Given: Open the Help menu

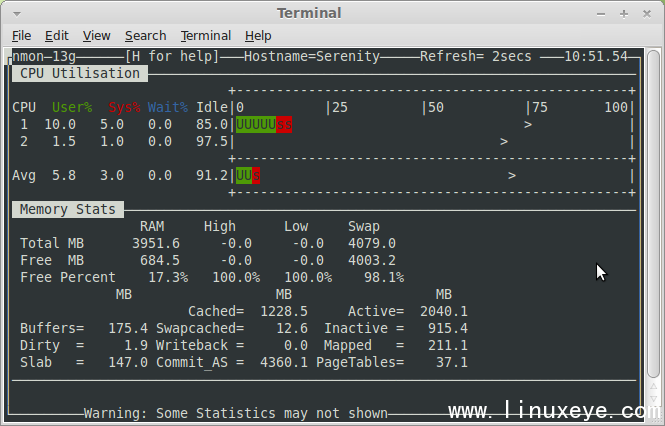Looking at the screenshot, I should [258, 36].
